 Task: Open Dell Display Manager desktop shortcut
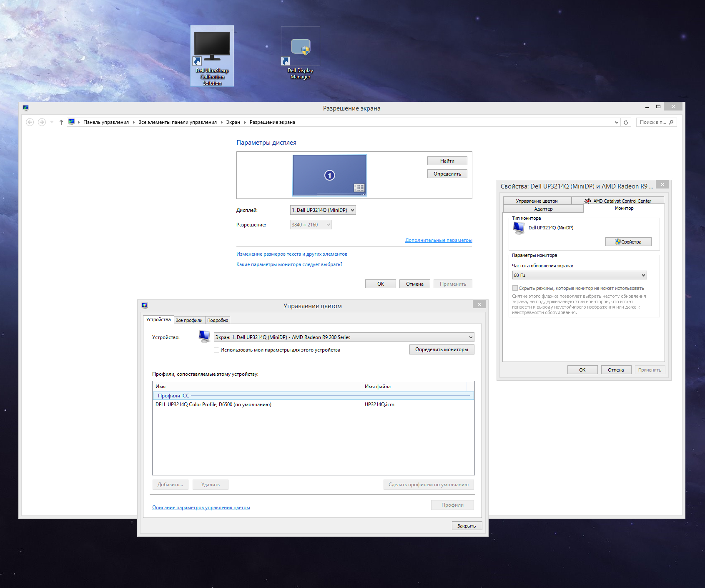coord(300,53)
